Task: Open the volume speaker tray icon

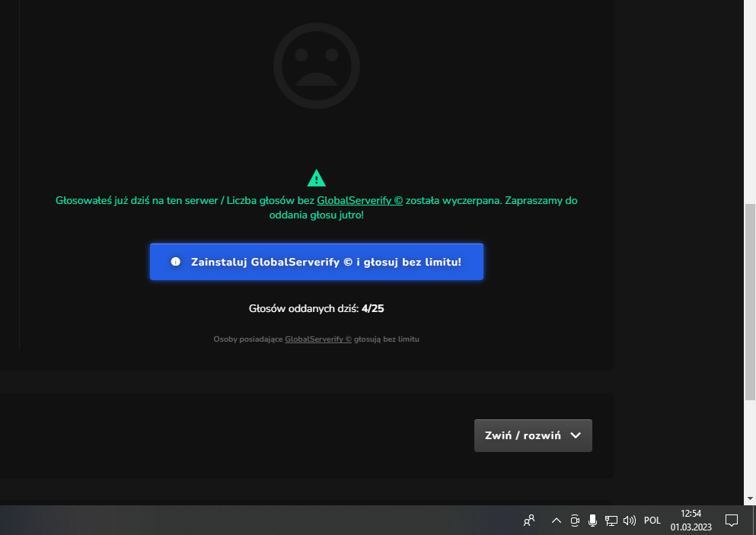Action: (x=629, y=521)
